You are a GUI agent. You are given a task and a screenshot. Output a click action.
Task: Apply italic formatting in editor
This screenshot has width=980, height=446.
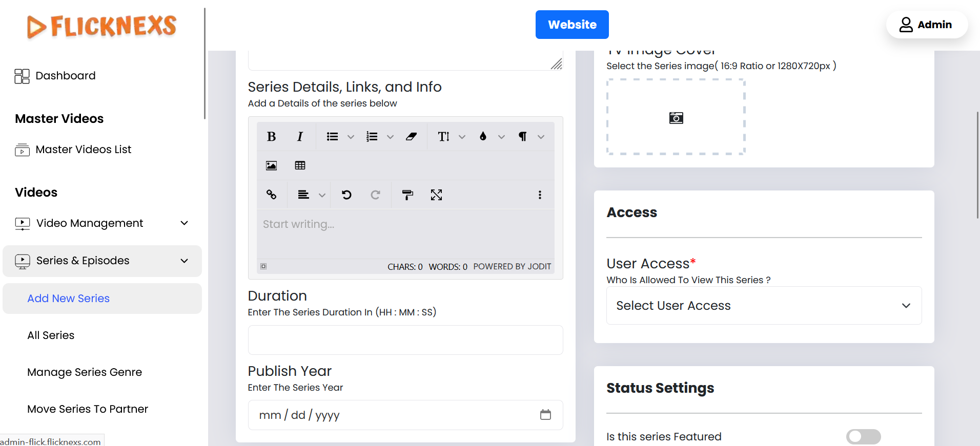pos(300,137)
